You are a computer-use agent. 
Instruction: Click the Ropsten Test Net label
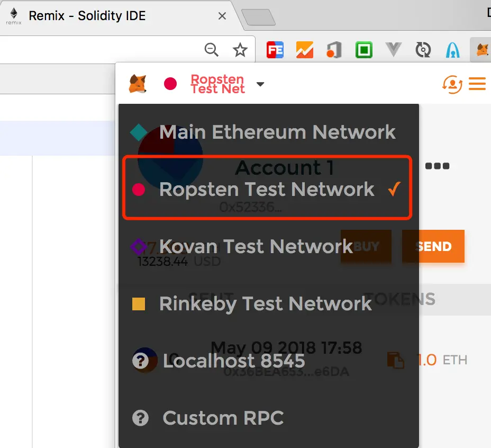(217, 84)
